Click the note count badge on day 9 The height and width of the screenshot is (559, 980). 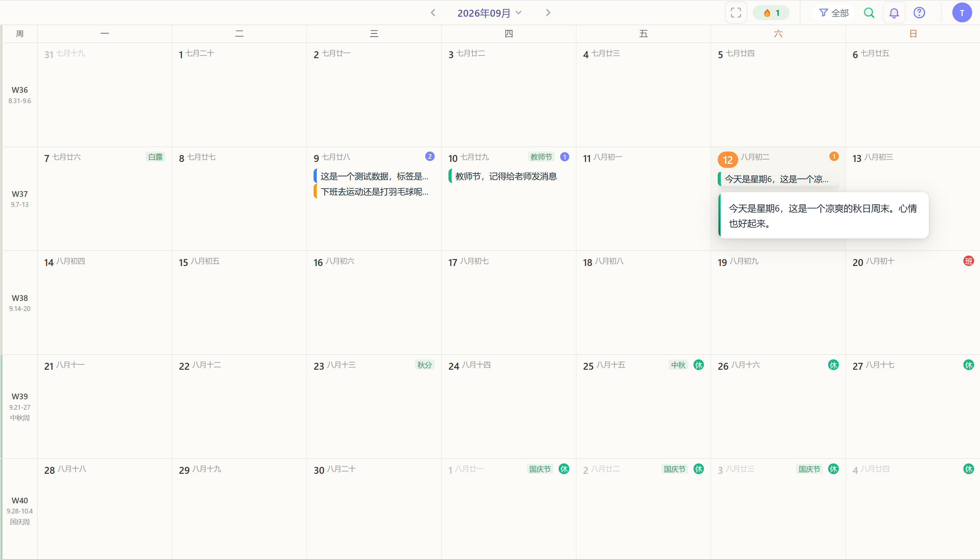point(430,156)
